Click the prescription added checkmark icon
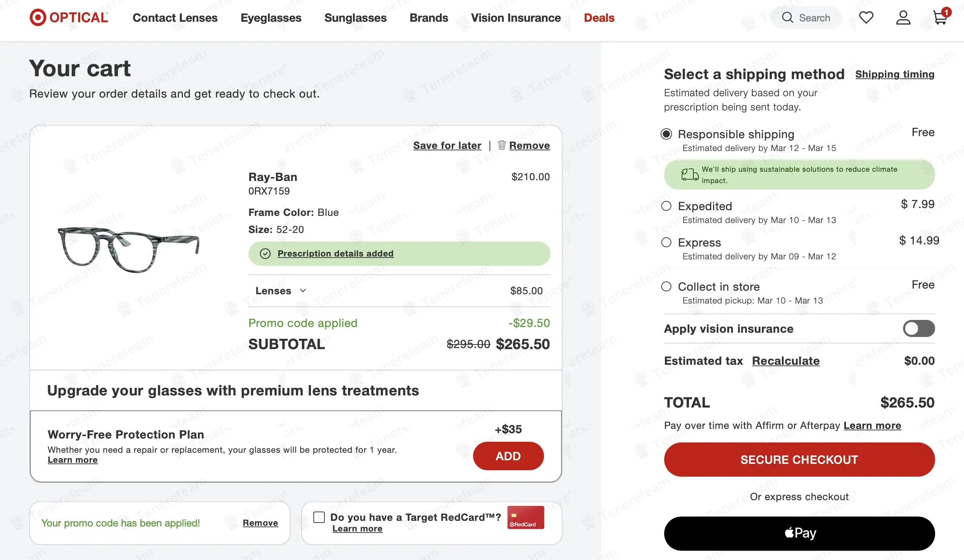Screen dimensions: 964x560 (265, 253)
